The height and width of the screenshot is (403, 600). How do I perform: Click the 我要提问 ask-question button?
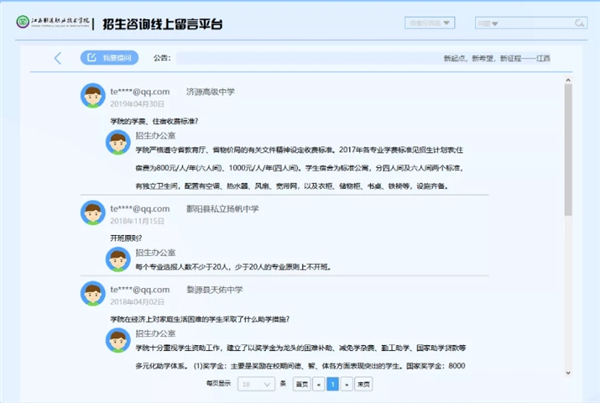109,58
